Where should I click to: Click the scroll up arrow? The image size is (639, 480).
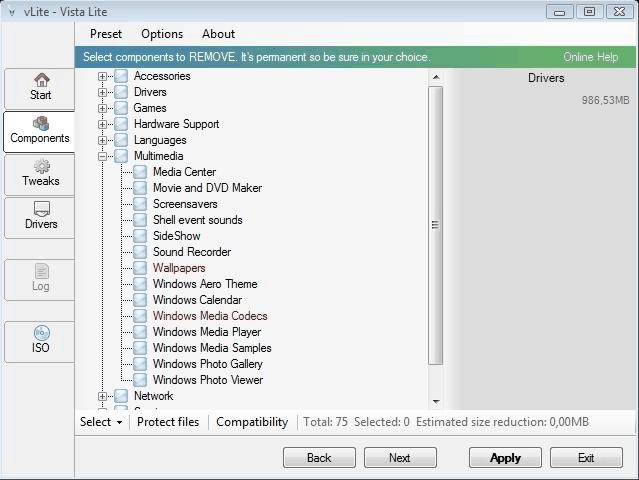436,77
